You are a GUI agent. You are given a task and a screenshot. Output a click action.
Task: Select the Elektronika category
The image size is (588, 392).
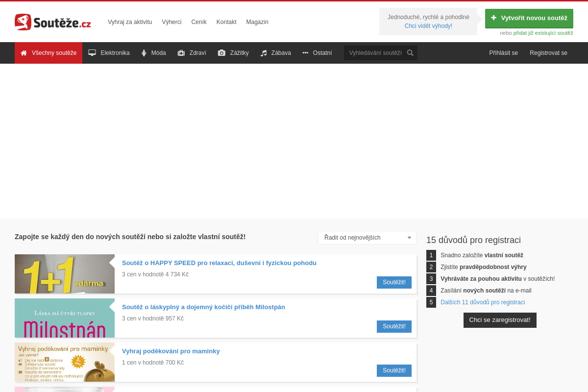[x=109, y=53]
